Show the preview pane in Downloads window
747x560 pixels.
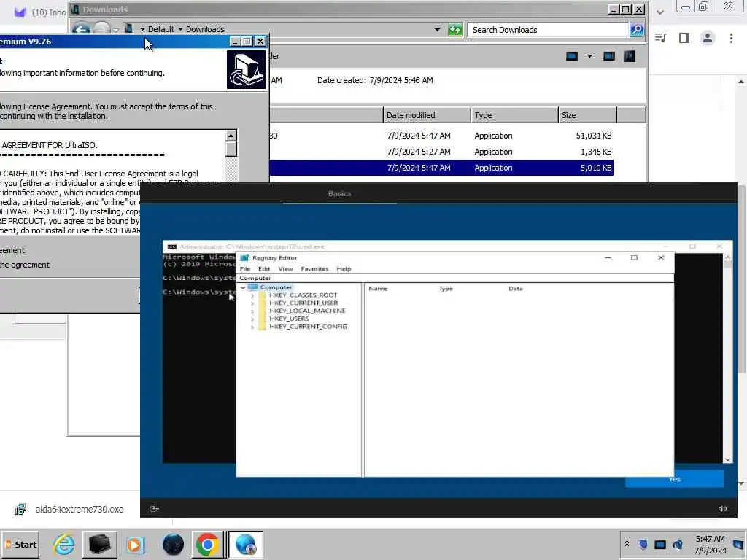pyautogui.click(x=609, y=56)
